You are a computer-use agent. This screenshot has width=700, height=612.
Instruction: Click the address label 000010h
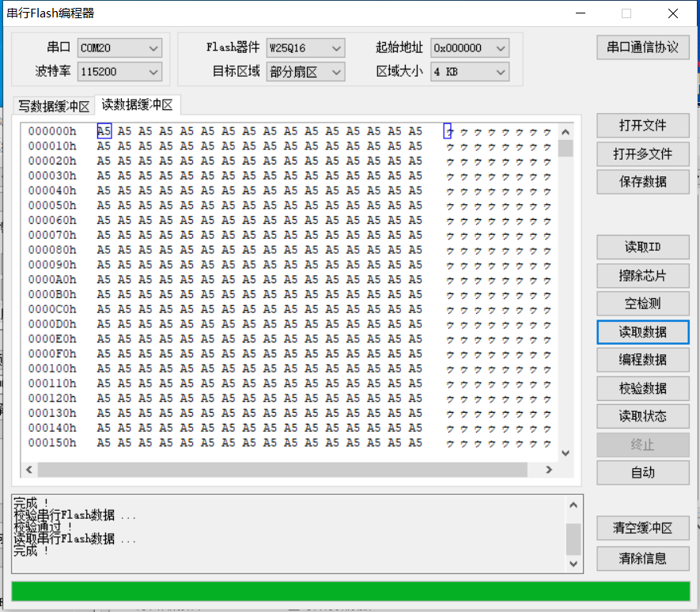(52, 146)
